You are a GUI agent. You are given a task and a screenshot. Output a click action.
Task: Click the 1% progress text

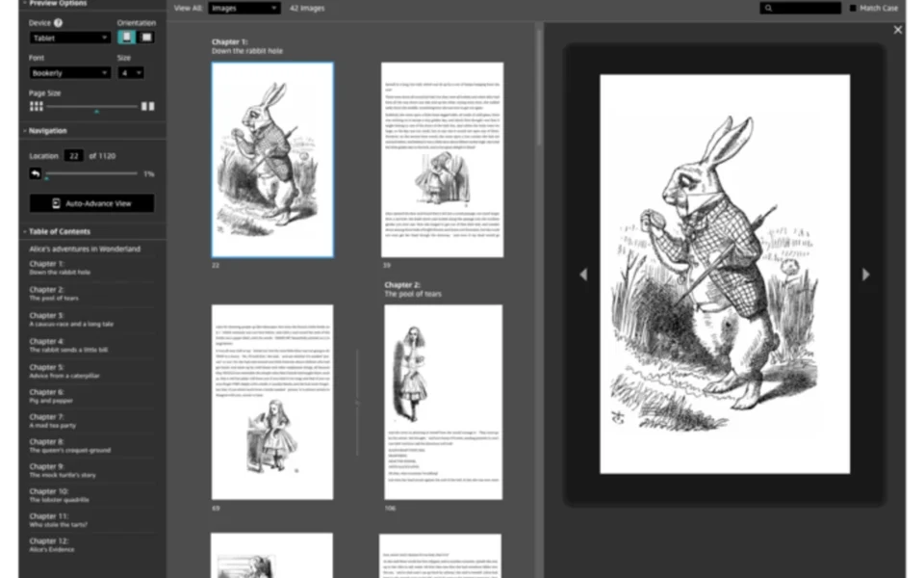tap(148, 174)
